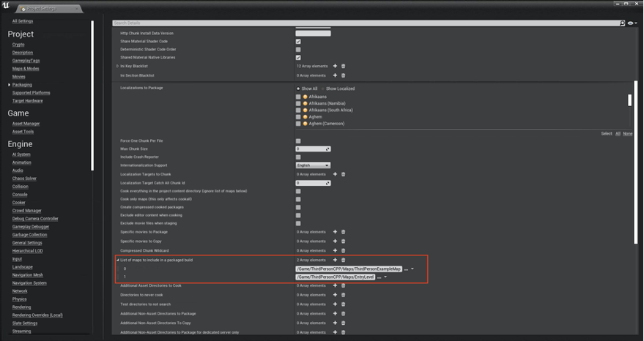Delete all Ini Section Blacklist elements
Viewport: 644px width, 341px height.
coord(344,75)
